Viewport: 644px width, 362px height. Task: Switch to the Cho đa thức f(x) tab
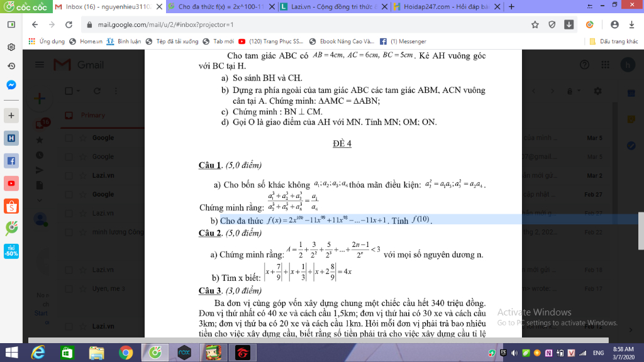(x=221, y=6)
